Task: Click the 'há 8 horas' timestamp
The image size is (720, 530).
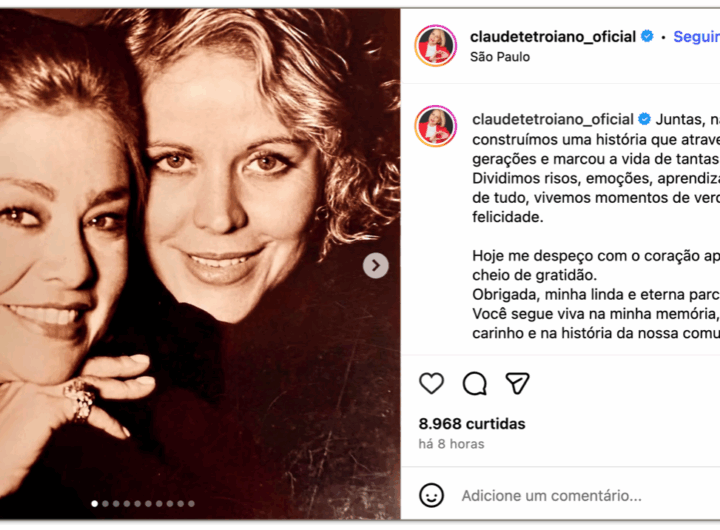Action: 451,444
